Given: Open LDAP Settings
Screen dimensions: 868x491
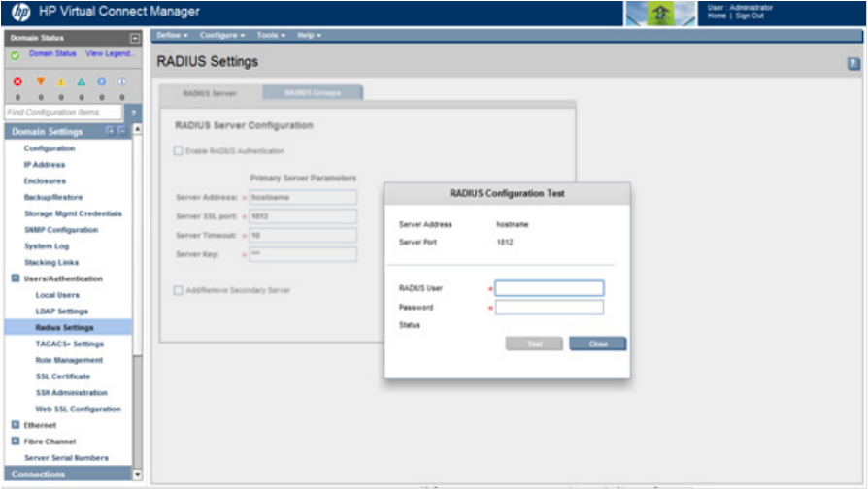Looking at the screenshot, I should pos(62,311).
